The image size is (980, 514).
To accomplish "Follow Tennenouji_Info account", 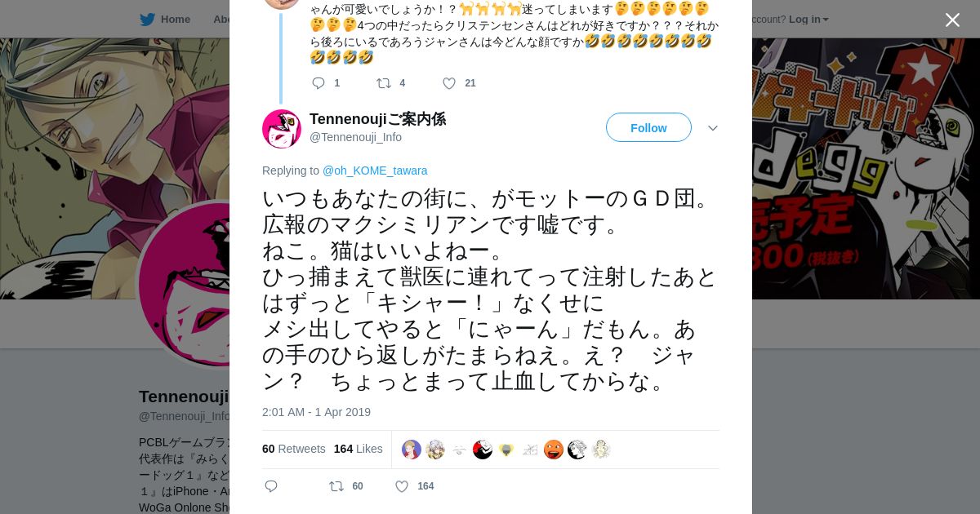I will point(648,127).
